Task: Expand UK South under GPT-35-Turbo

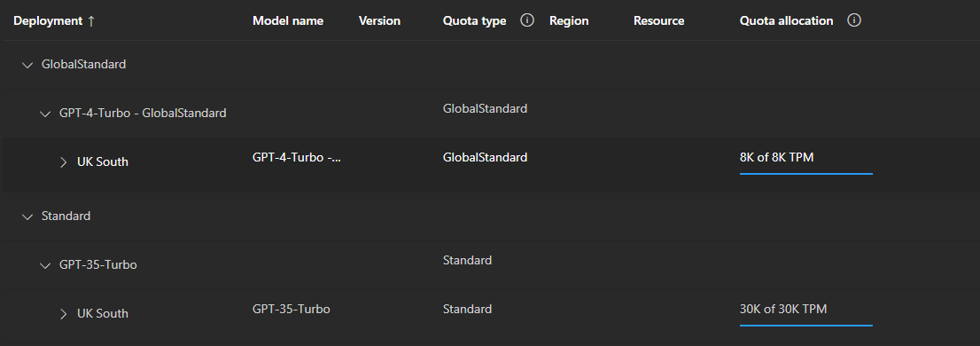Action: (x=63, y=313)
